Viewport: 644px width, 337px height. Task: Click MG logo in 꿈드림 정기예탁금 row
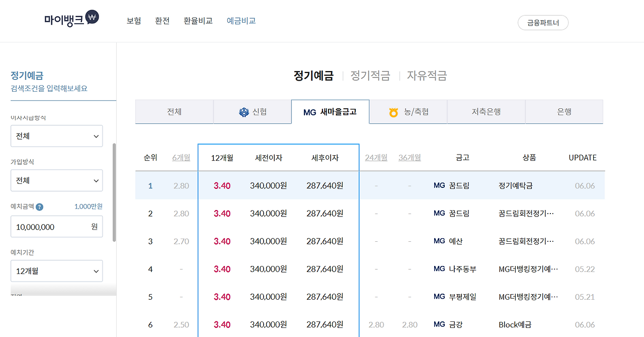click(439, 185)
